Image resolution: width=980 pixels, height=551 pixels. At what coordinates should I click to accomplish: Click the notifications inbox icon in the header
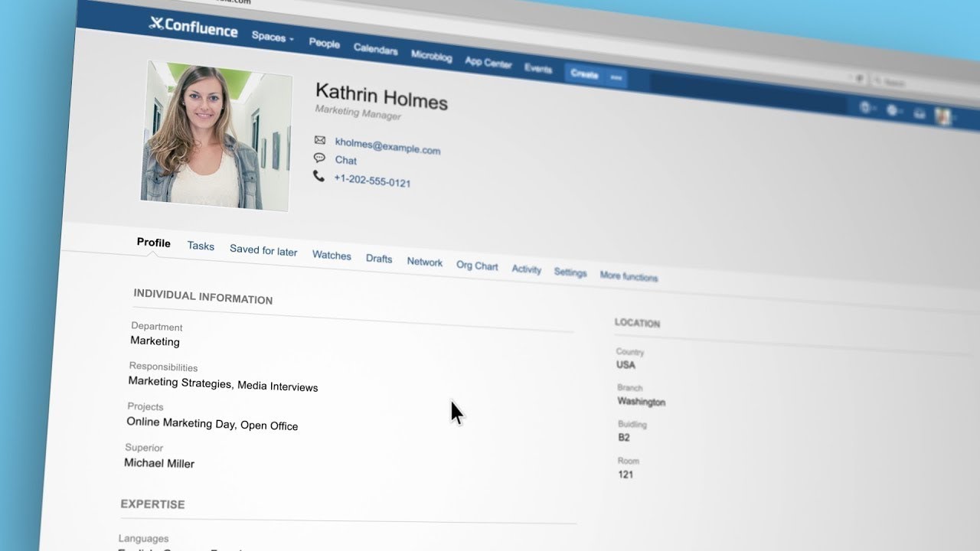[920, 114]
